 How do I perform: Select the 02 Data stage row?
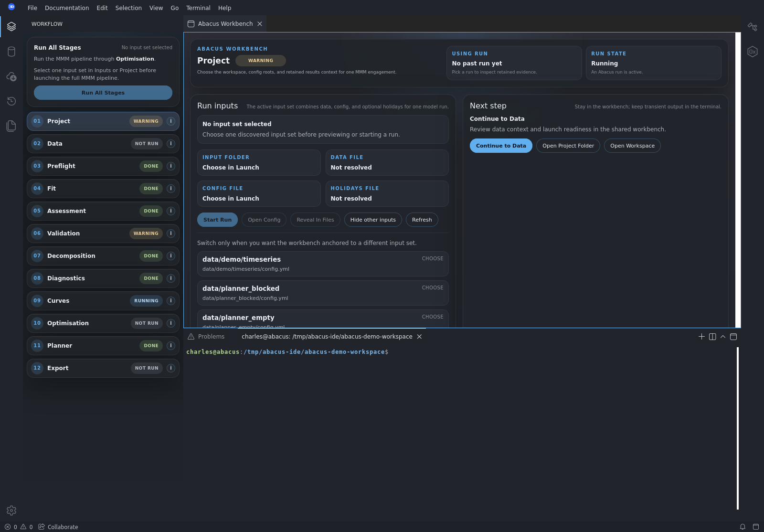pos(103,144)
